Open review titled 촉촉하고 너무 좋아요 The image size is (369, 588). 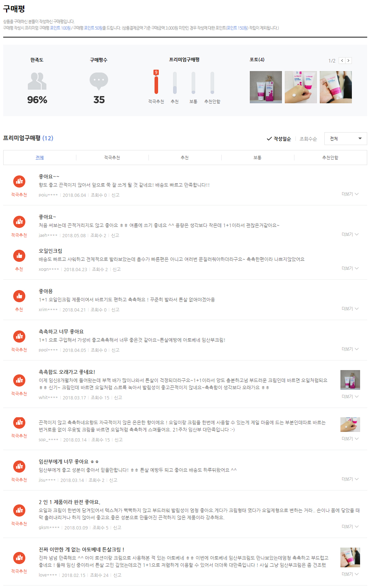(x=61, y=332)
